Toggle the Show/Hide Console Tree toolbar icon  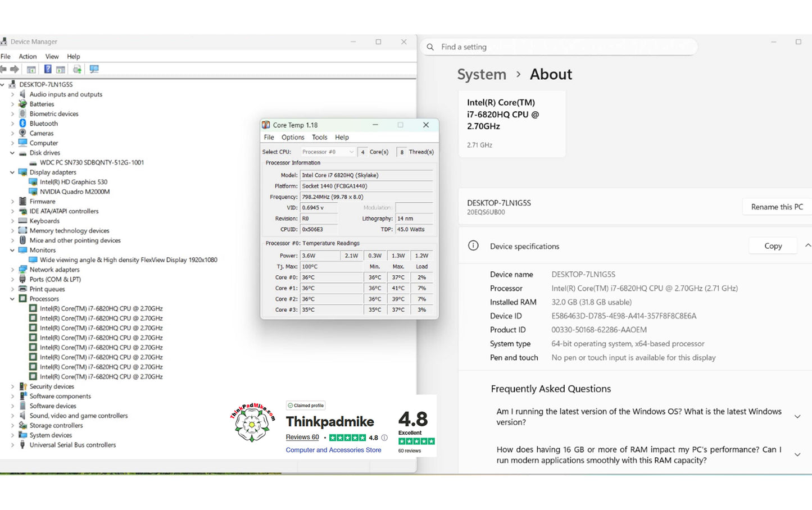31,69
